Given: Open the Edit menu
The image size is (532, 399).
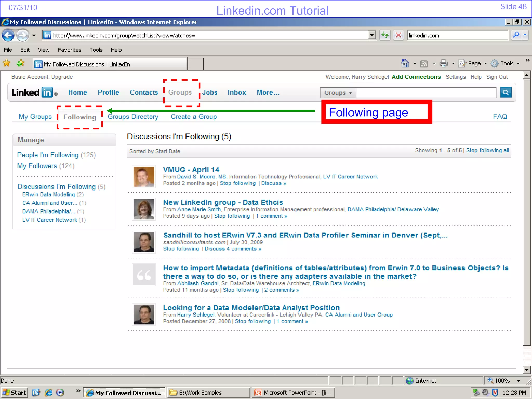Looking at the screenshot, I should [25, 50].
